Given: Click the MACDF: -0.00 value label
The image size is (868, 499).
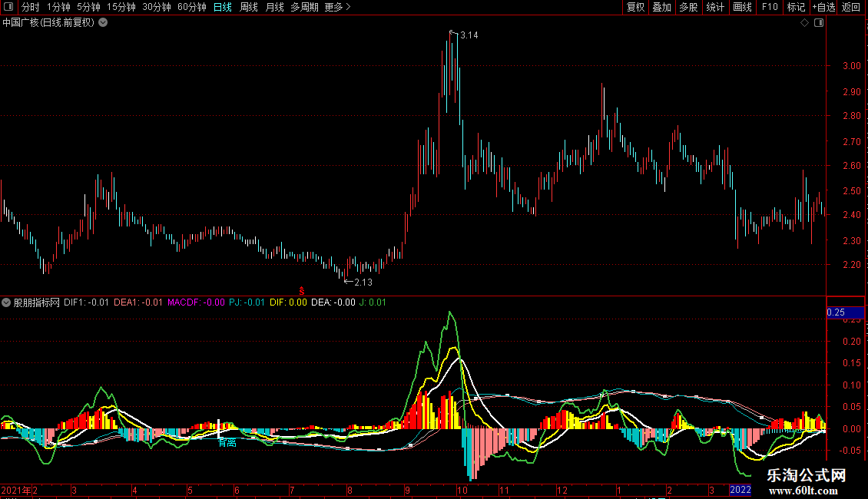Looking at the screenshot, I should point(196,302).
